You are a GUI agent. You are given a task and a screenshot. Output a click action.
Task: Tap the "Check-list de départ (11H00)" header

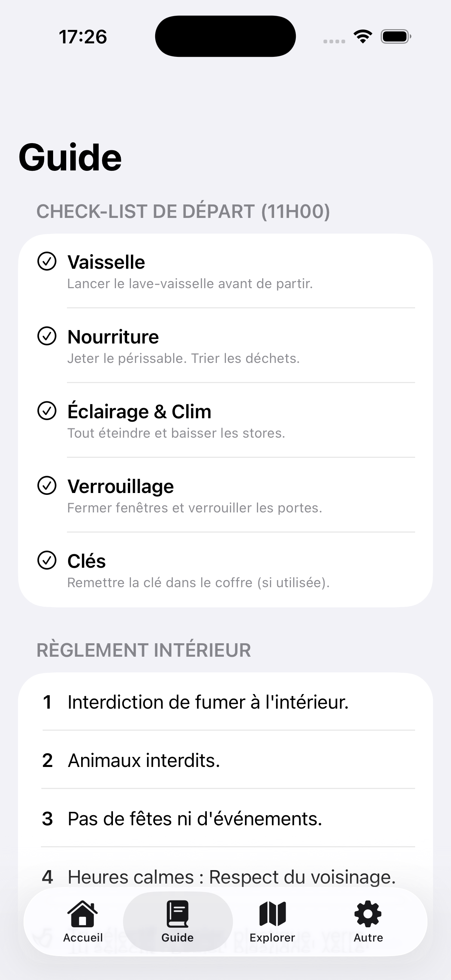point(183,212)
